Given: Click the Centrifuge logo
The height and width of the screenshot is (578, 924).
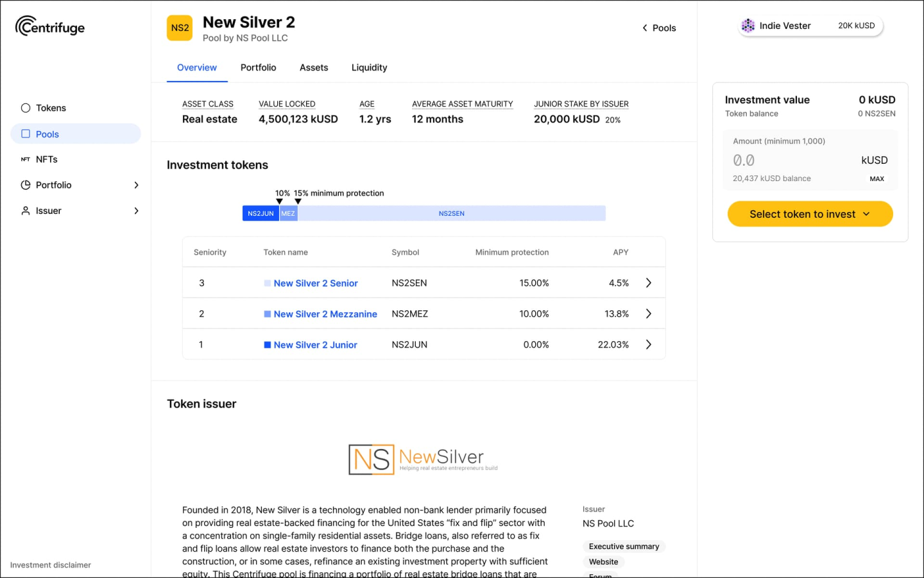Looking at the screenshot, I should click(50, 27).
